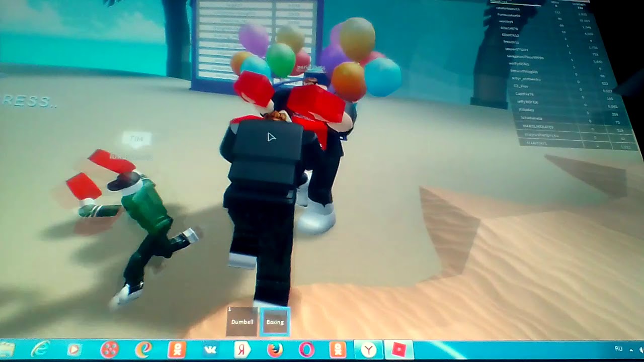Image resolution: width=644 pixels, height=362 pixels.
Task: Select the Boxing tool in the hotbar
Action: click(275, 321)
